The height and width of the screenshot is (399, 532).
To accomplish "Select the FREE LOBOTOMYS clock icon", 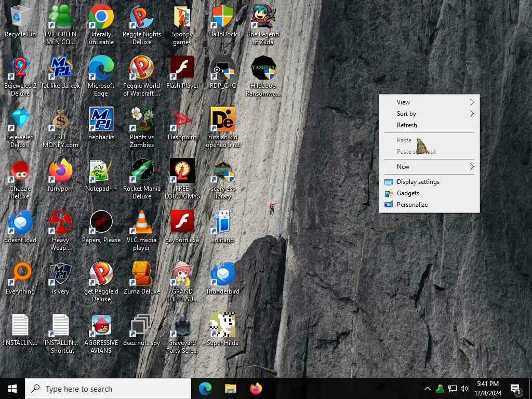I will 182,179.
